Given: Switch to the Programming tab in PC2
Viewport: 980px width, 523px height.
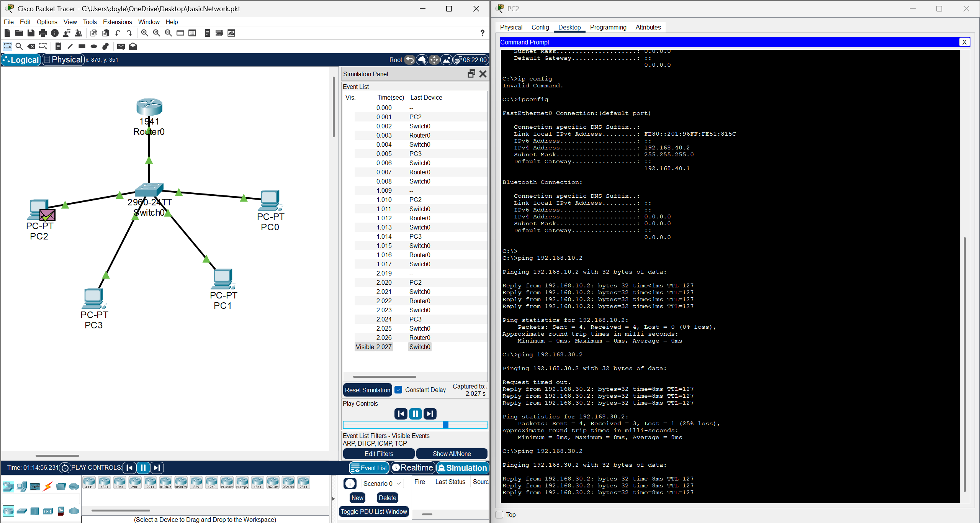Looking at the screenshot, I should click(x=608, y=27).
